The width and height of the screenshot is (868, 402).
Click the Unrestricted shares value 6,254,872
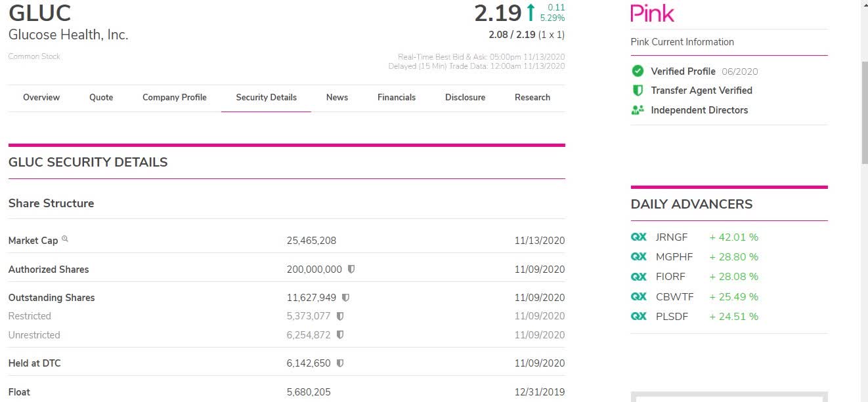pyautogui.click(x=309, y=335)
